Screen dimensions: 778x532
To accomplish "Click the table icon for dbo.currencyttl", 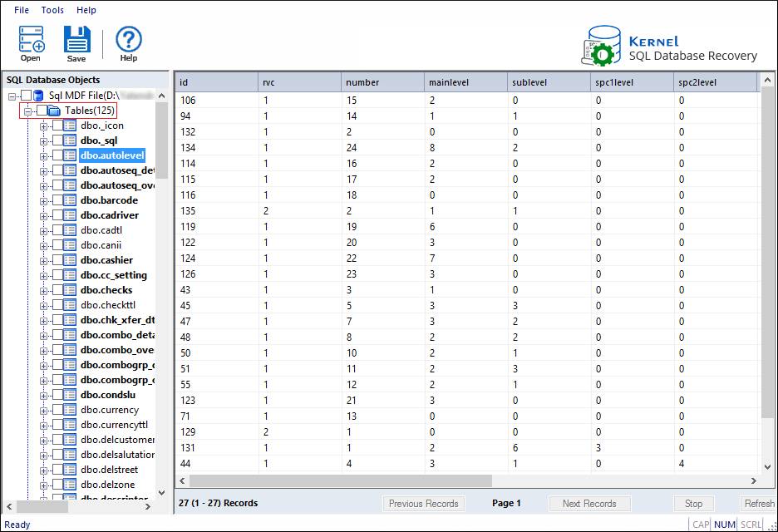I will click(x=70, y=425).
